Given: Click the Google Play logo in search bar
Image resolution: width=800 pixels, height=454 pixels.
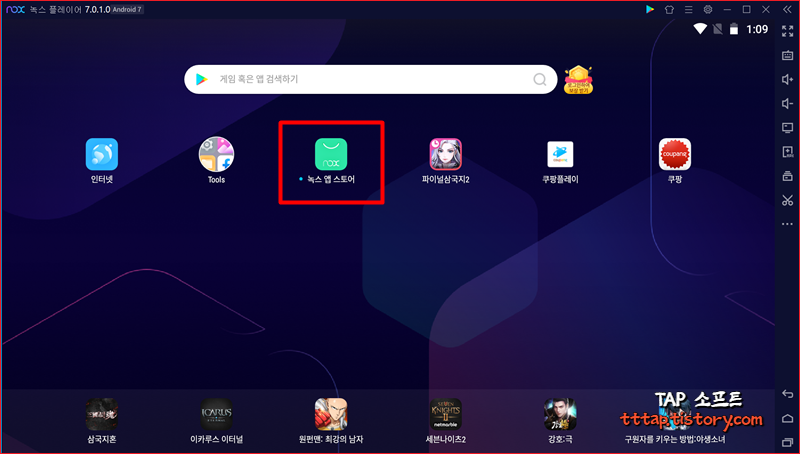Looking at the screenshot, I should coord(202,79).
